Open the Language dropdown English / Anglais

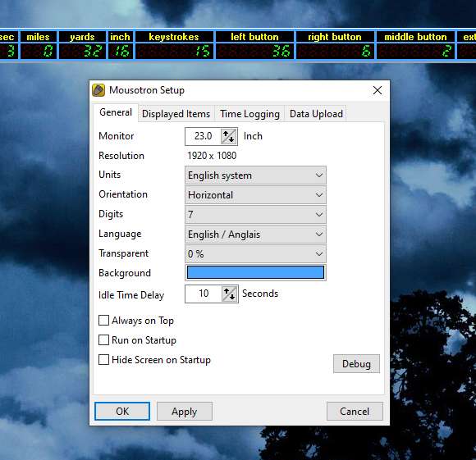coord(255,234)
